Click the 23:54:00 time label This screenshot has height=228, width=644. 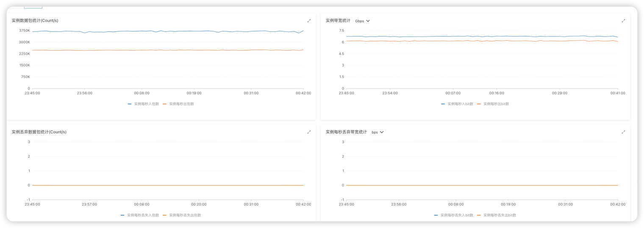(x=390, y=93)
